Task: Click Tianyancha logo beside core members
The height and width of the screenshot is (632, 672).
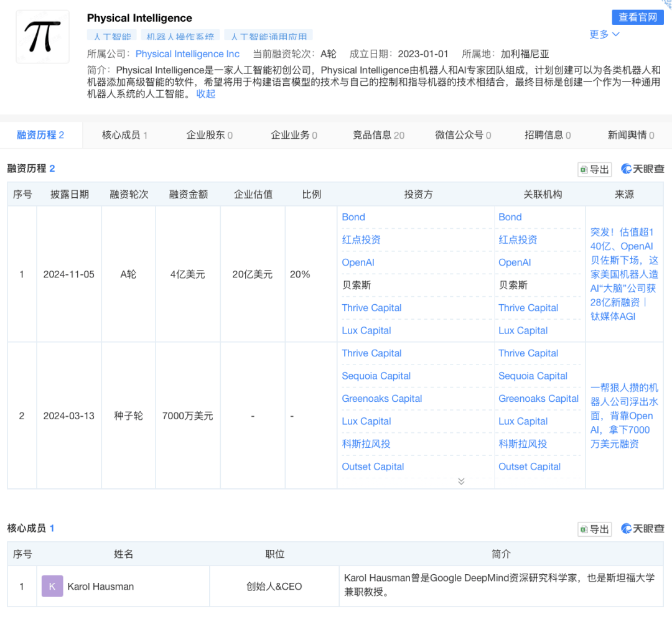Action: click(x=642, y=529)
